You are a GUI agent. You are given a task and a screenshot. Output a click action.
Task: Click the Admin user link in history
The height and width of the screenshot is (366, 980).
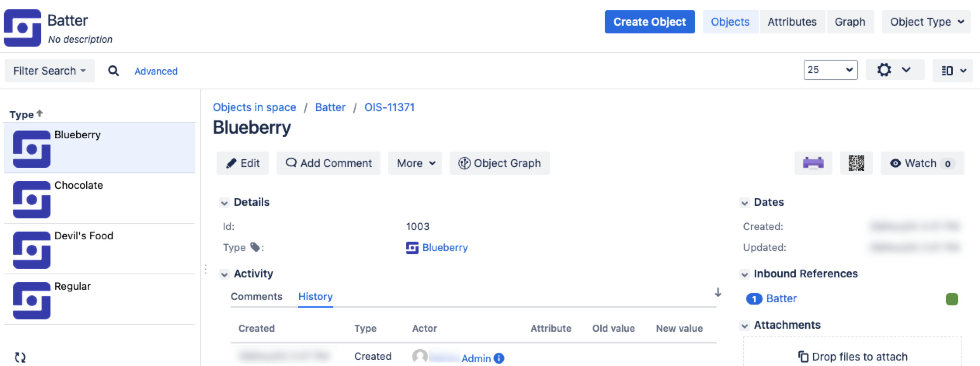(476, 358)
